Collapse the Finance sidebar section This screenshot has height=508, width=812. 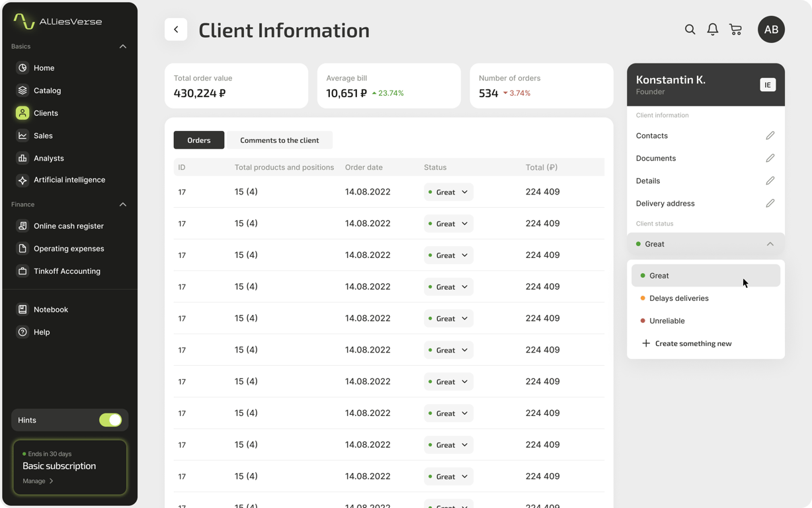(x=123, y=205)
